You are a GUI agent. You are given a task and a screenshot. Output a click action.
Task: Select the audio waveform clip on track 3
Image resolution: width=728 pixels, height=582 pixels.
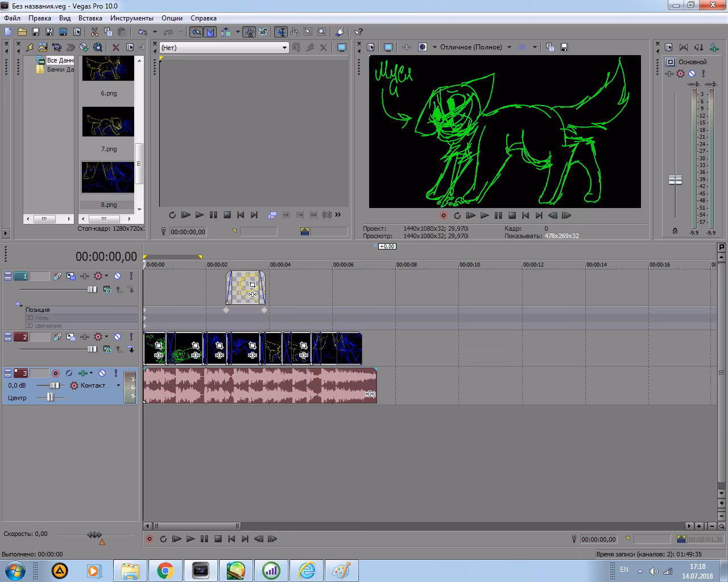(x=260, y=385)
